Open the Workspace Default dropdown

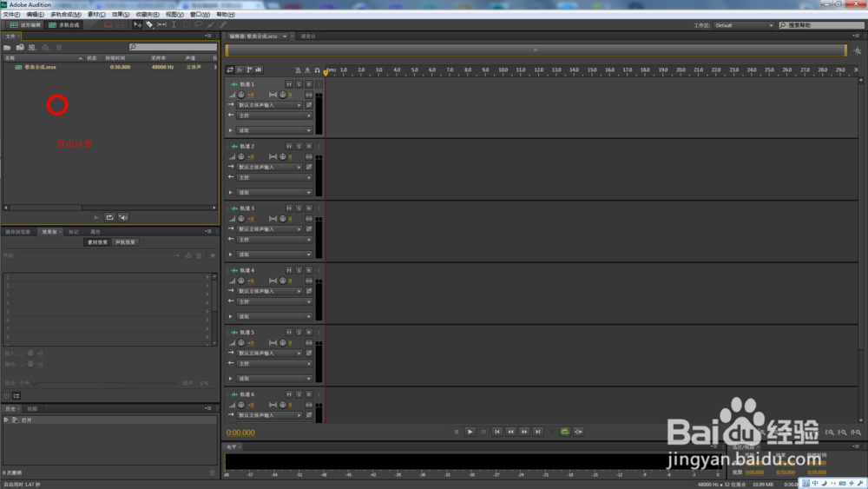(744, 25)
